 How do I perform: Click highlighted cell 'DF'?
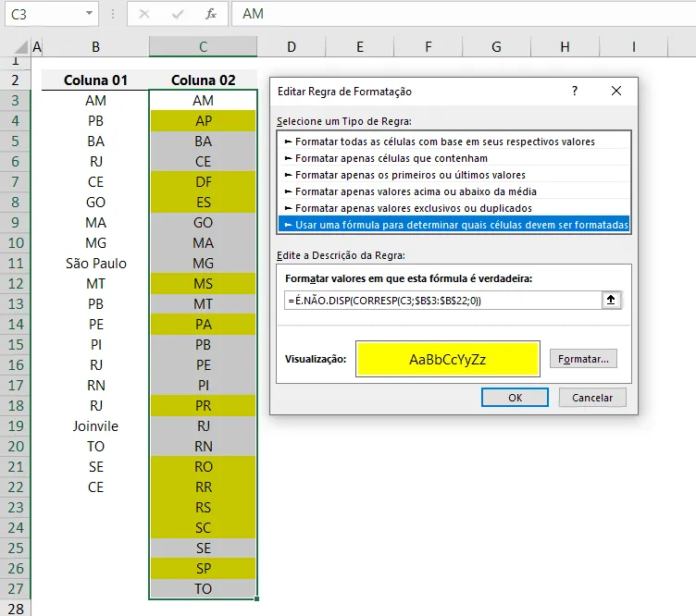(x=203, y=182)
